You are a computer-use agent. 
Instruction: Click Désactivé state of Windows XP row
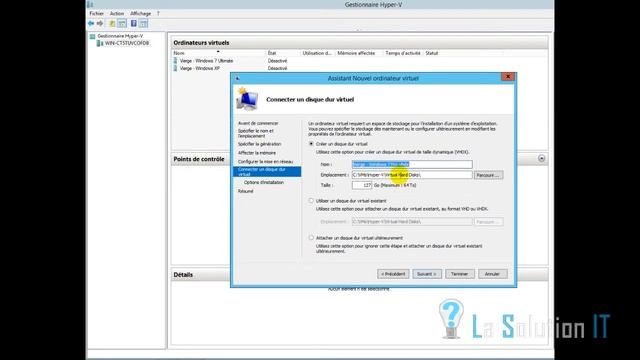tap(278, 69)
